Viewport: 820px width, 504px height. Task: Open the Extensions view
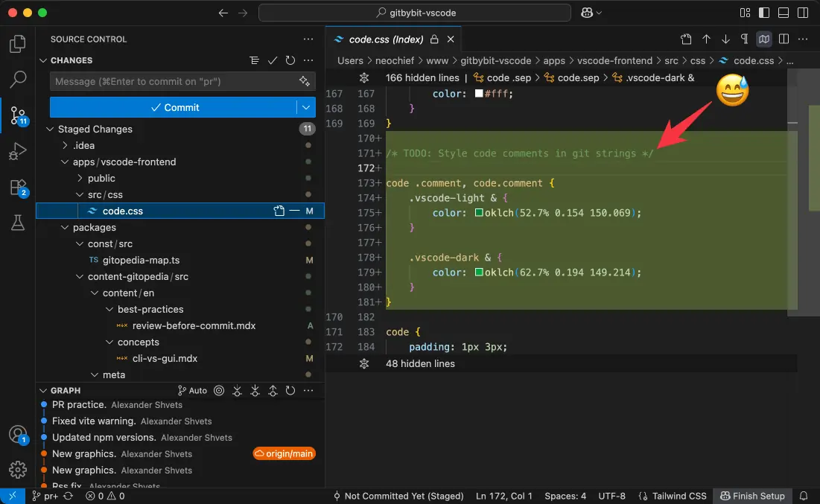(18, 188)
